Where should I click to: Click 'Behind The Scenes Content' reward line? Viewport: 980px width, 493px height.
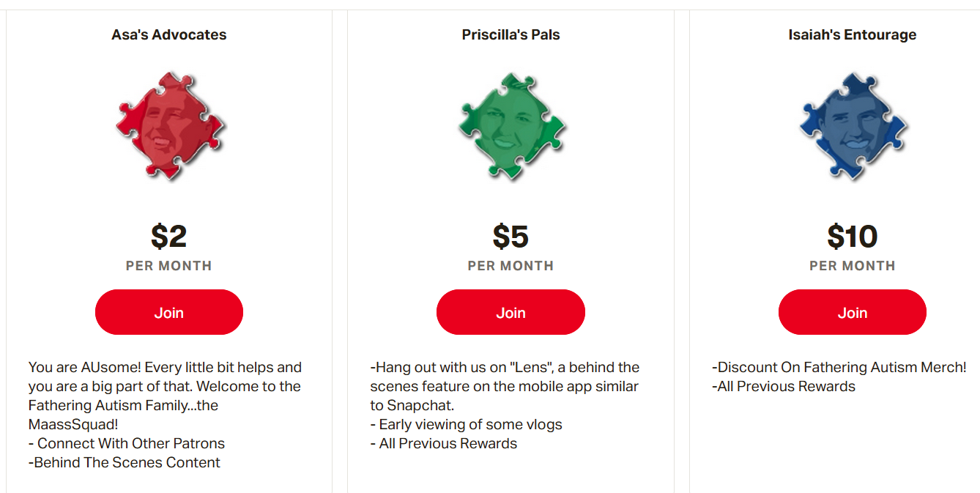[x=125, y=462]
